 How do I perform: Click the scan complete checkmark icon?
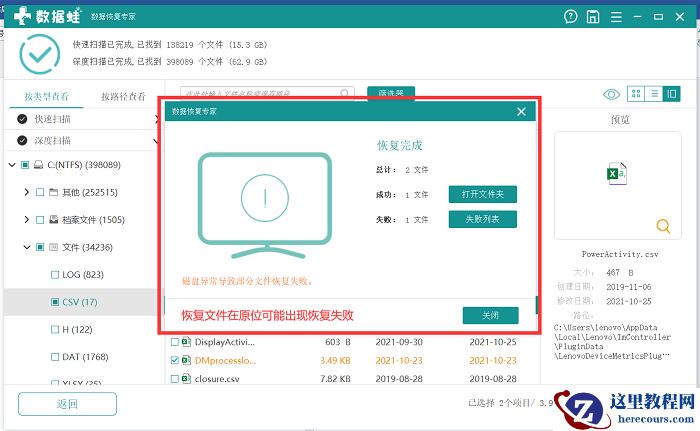(40, 54)
